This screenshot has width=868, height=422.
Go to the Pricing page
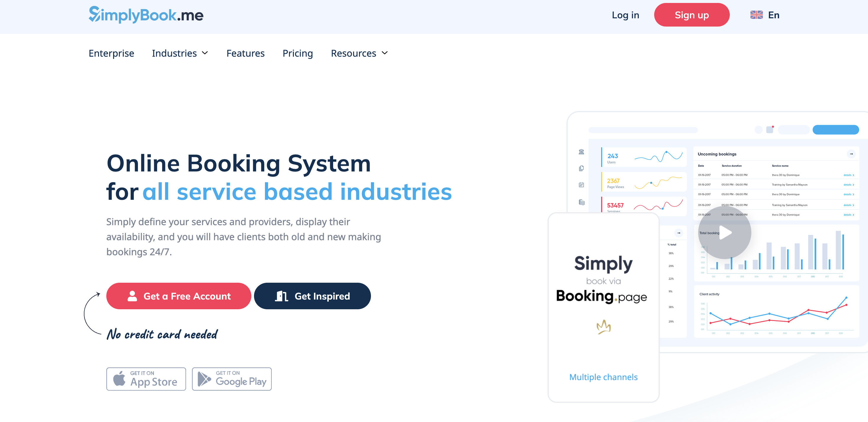pos(297,53)
